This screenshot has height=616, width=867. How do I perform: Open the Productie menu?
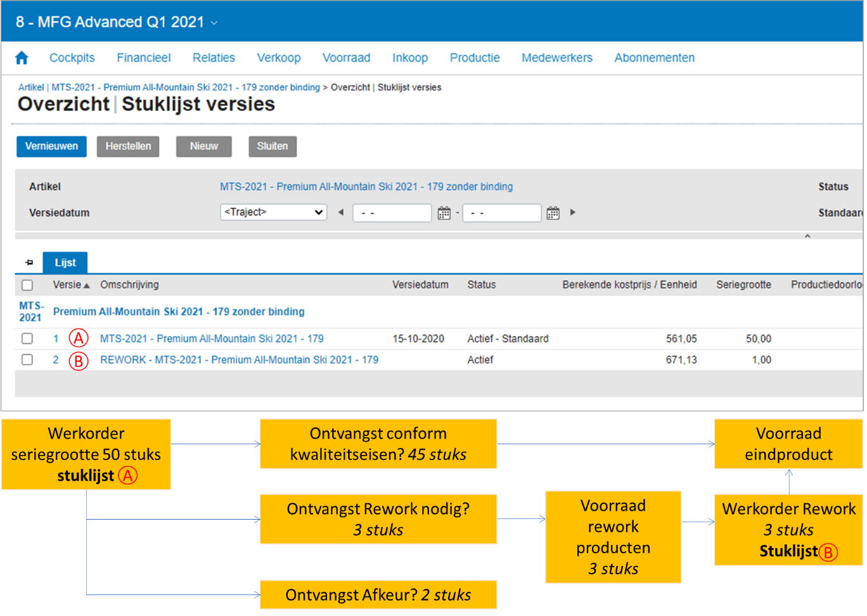pos(475,58)
